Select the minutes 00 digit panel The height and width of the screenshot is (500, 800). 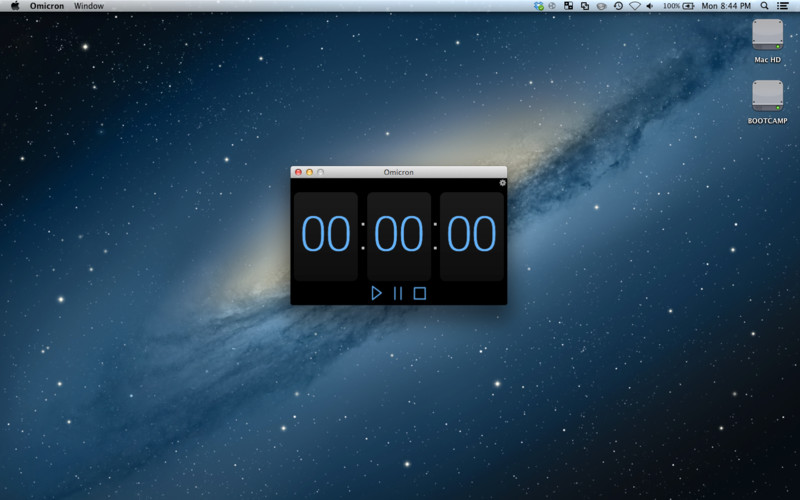pyautogui.click(x=399, y=236)
